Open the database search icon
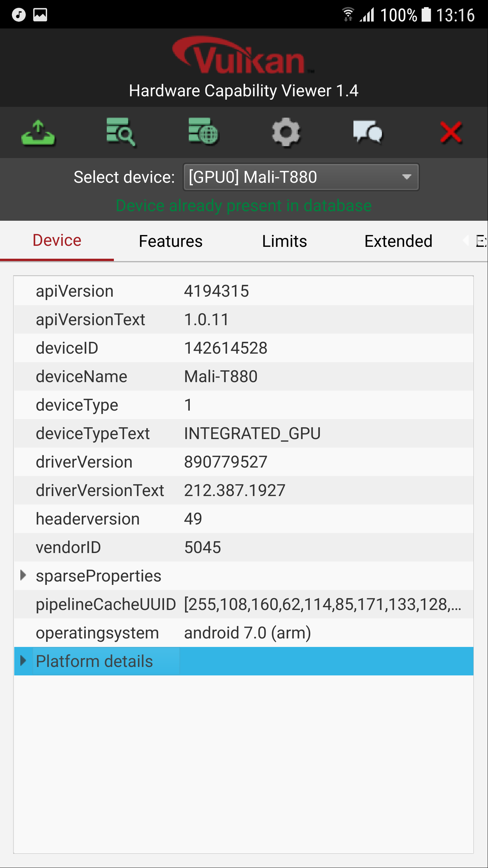This screenshot has height=868, width=488. pyautogui.click(x=121, y=132)
